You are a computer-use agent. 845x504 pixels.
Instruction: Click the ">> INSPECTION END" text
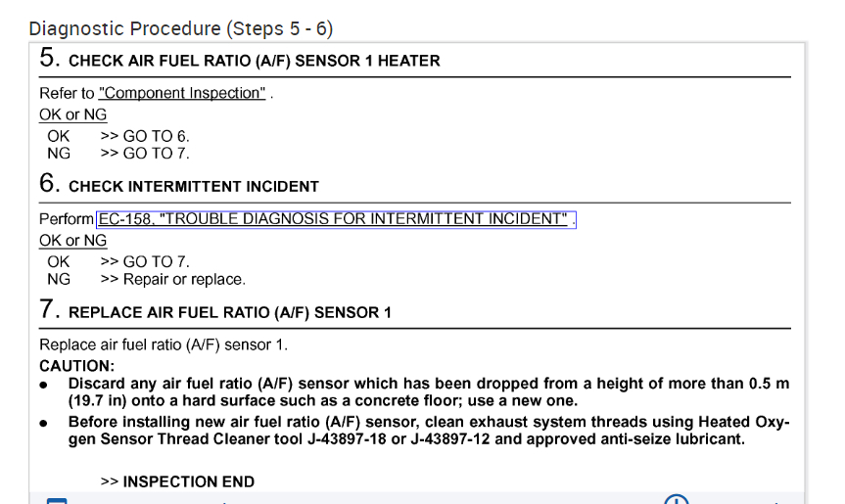[177, 481]
